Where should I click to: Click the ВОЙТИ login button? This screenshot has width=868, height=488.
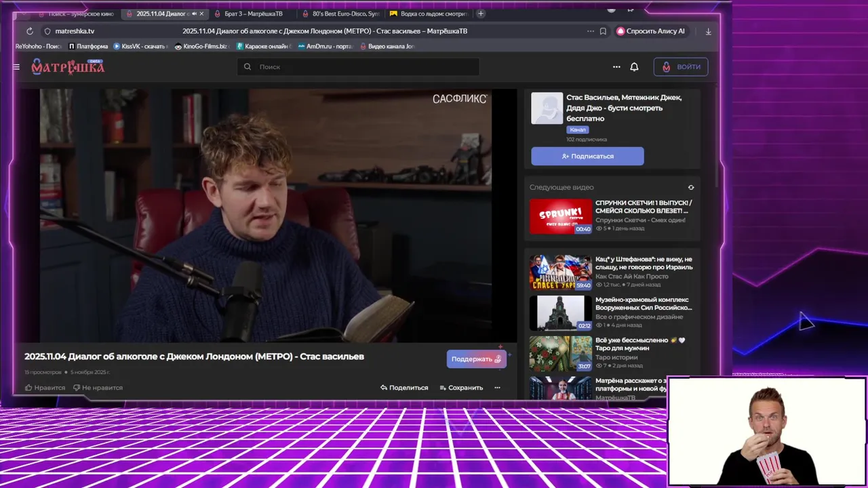click(681, 66)
